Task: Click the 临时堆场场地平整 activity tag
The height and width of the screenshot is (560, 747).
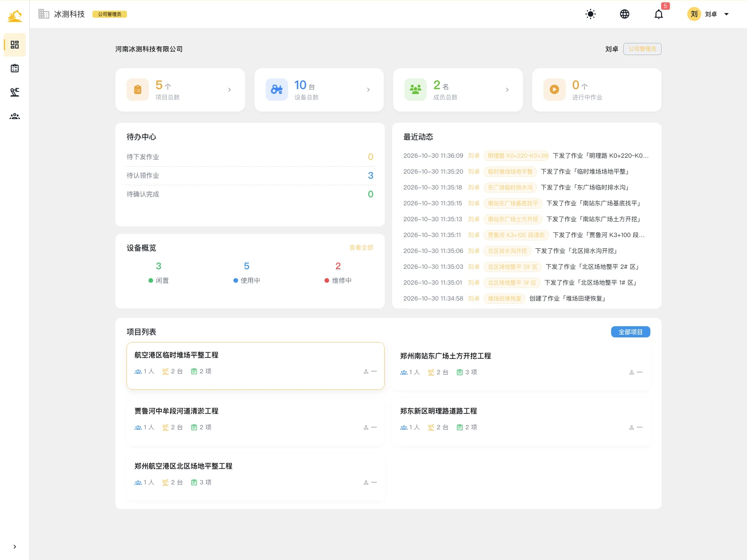Action: [510, 172]
